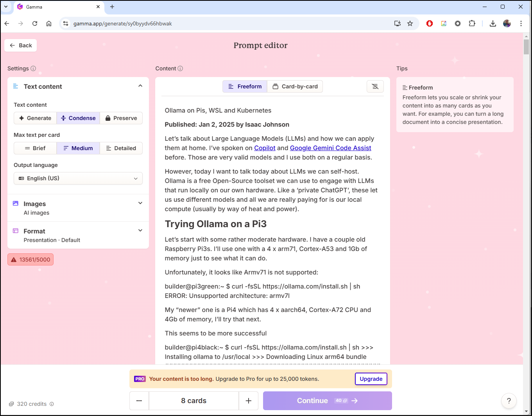The height and width of the screenshot is (416, 532).
Task: Set max text per card to Brief
Action: click(x=35, y=148)
